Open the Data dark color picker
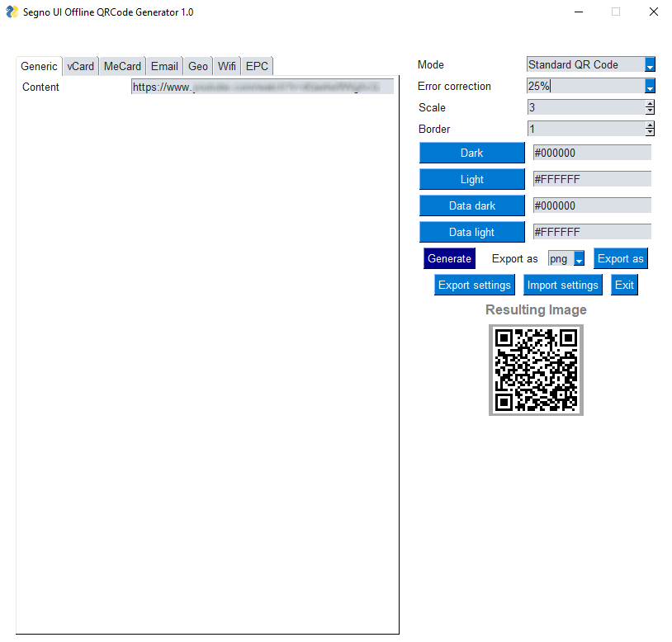Screen dimensions: 672x642 coord(472,206)
